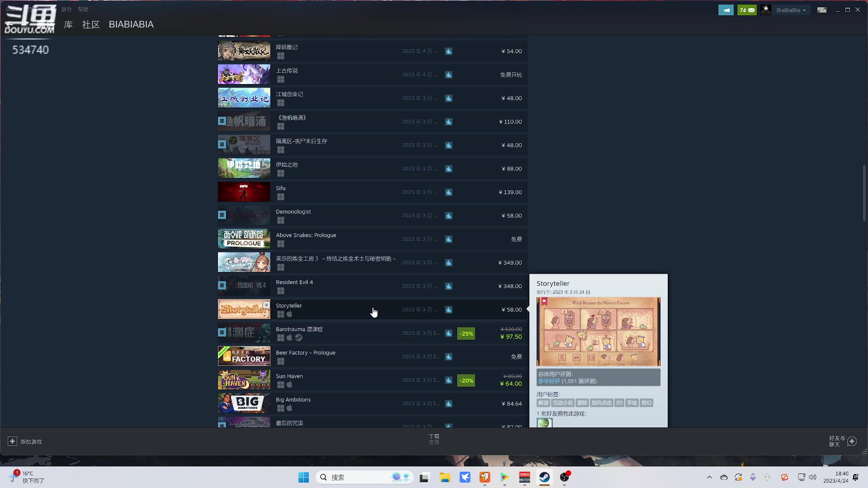Screen dimensions: 868x488
Task: Open the OBS icon in the taskbar
Action: click(x=564, y=477)
